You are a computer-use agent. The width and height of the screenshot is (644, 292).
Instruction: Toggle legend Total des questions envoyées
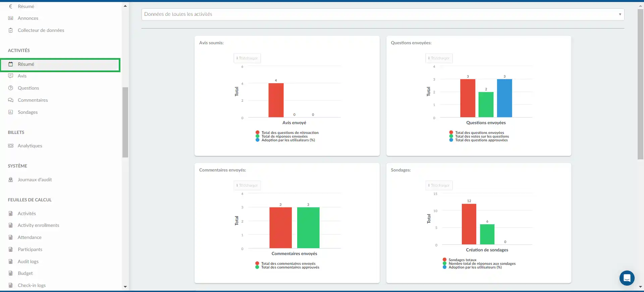tap(477, 133)
